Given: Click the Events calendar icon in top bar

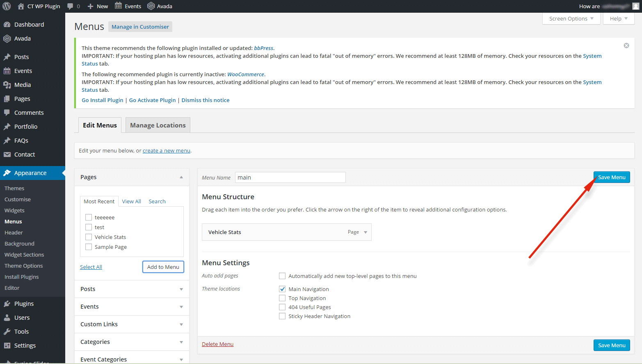Looking at the screenshot, I should point(118,6).
